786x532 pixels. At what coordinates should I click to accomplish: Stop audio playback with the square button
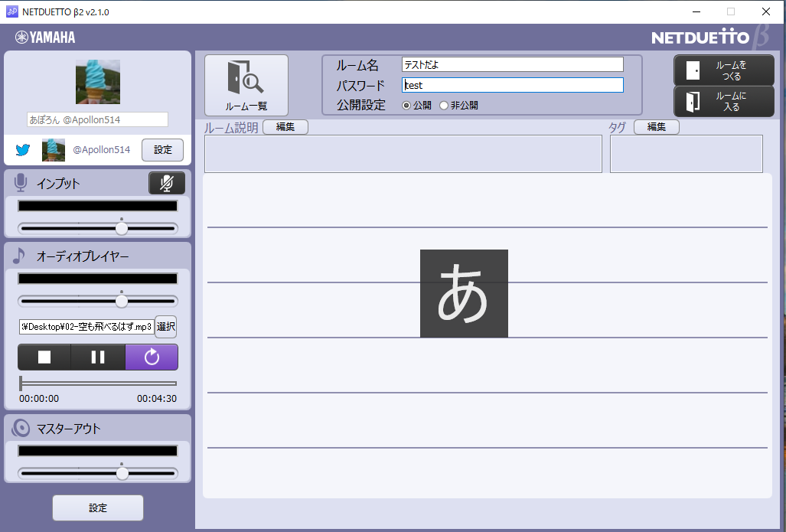click(x=44, y=357)
